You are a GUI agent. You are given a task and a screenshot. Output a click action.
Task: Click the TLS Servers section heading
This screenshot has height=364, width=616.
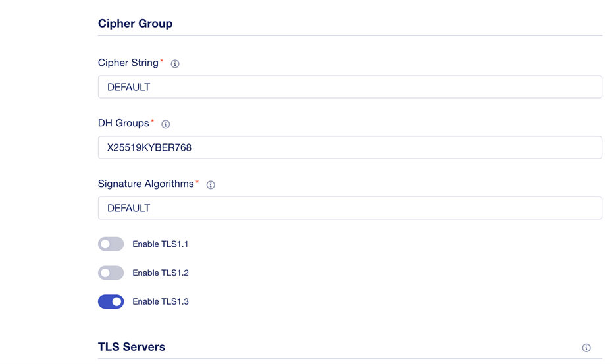[x=132, y=347]
